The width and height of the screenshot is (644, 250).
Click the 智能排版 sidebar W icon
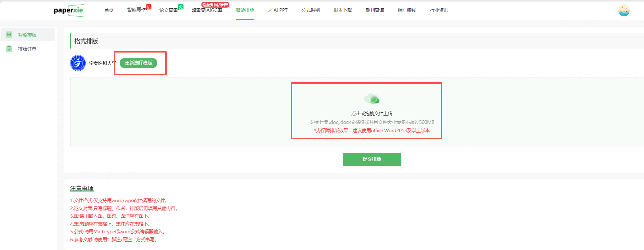[x=9, y=35]
